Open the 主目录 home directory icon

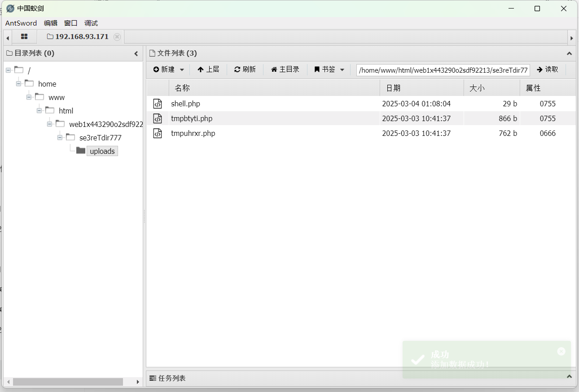[273, 69]
